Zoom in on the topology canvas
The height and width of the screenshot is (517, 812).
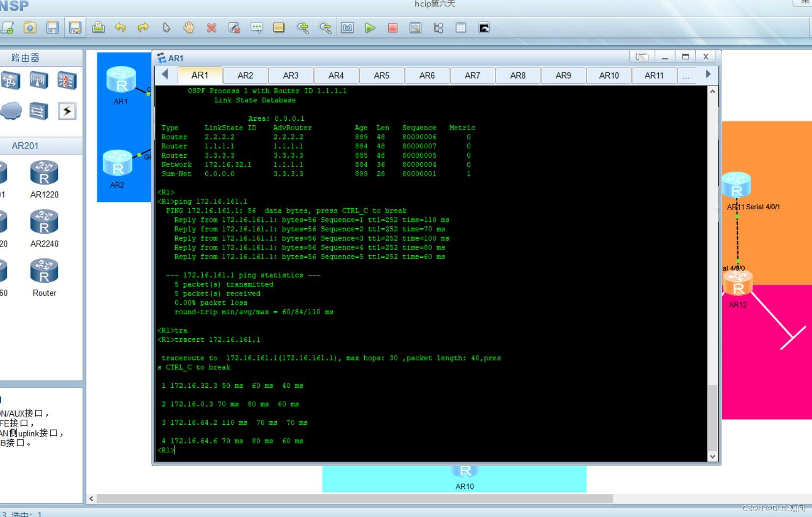(302, 27)
